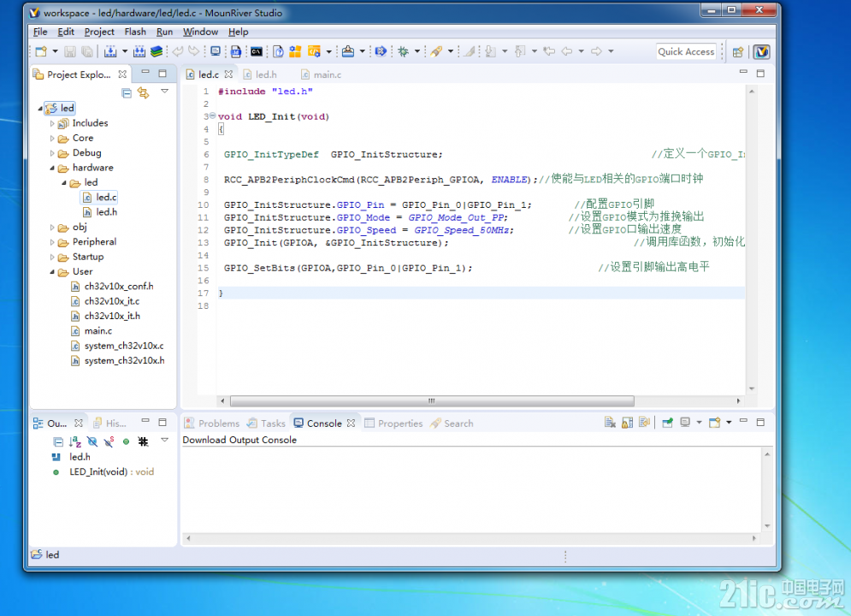Collapse the User folder
Screen dimensions: 851x616
coord(52,272)
